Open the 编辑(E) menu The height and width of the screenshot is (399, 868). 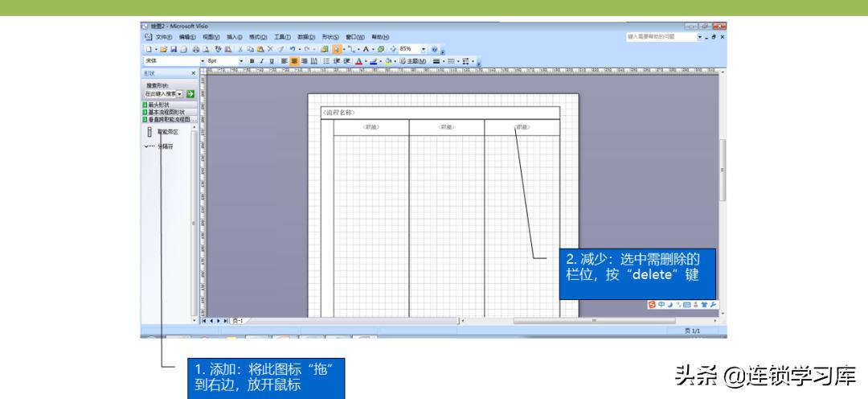click(187, 37)
